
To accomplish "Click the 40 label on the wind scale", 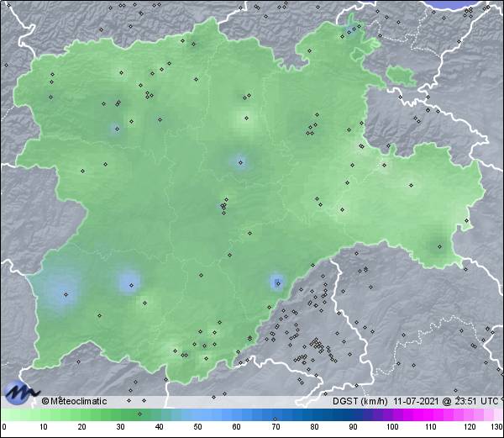I will tap(159, 427).
